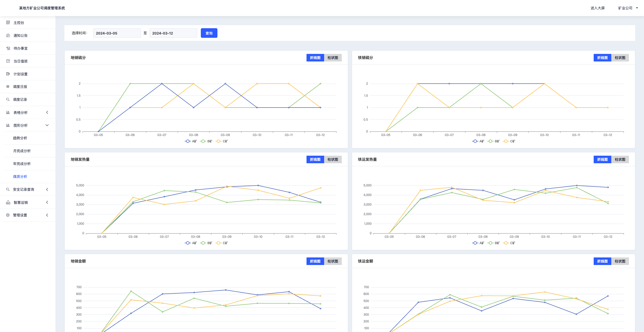Screen dimensions: 644x332
Task: Switch 地销硫分 chart to 折线图
Action: pyautogui.click(x=315, y=57)
